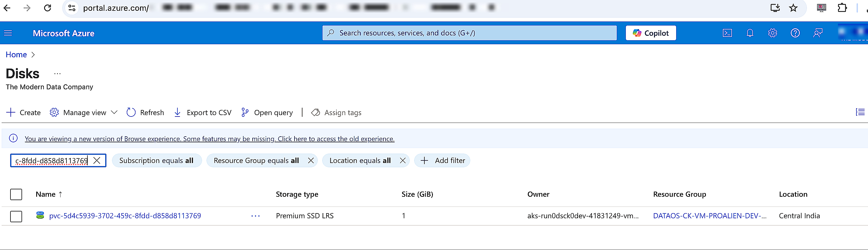This screenshot has width=868, height=250.
Task: Click into the disk name filter field
Action: 51,161
